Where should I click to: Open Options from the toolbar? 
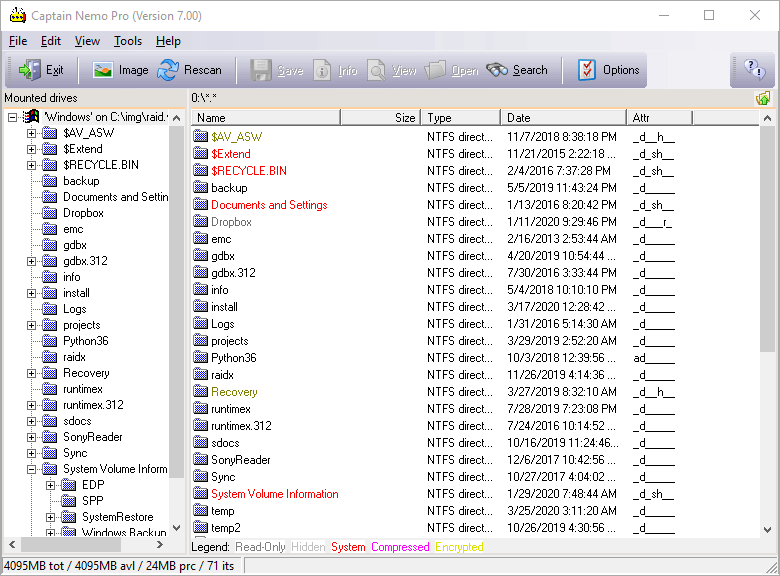(609, 70)
